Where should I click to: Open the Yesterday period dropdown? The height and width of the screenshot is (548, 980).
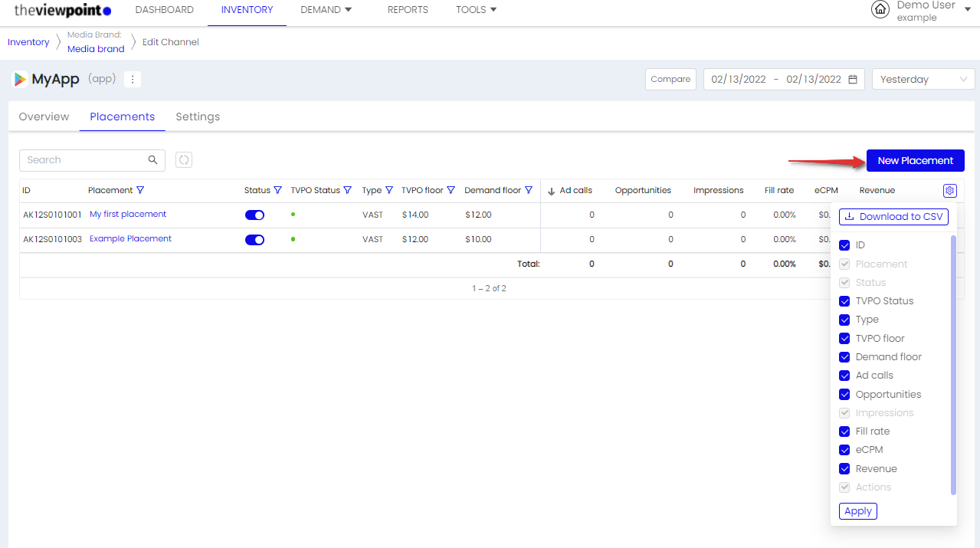point(923,79)
